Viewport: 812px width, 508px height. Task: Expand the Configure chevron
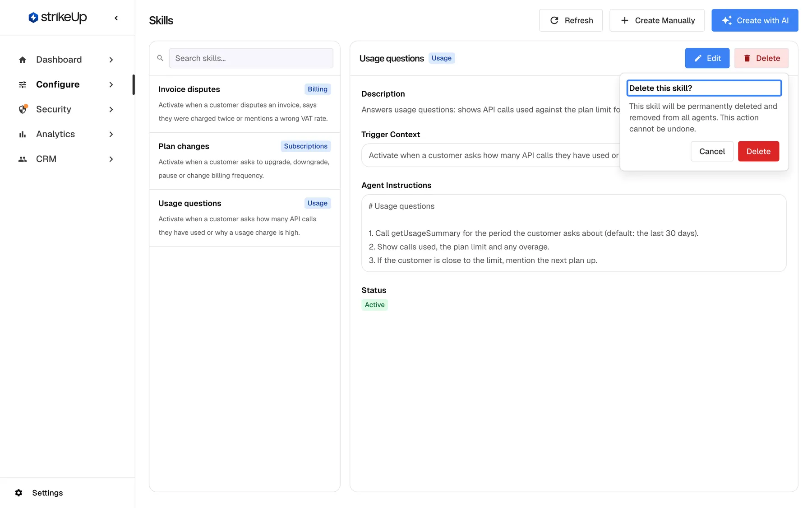111,84
